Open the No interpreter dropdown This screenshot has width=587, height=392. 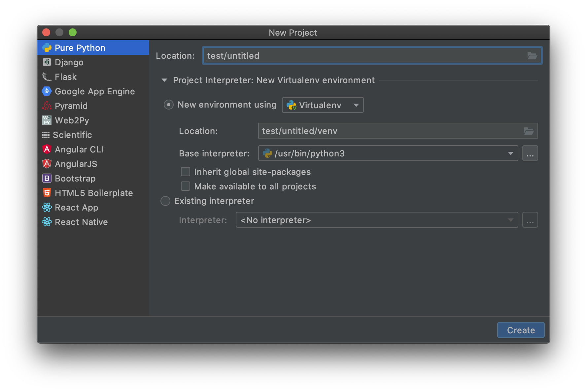coord(377,220)
